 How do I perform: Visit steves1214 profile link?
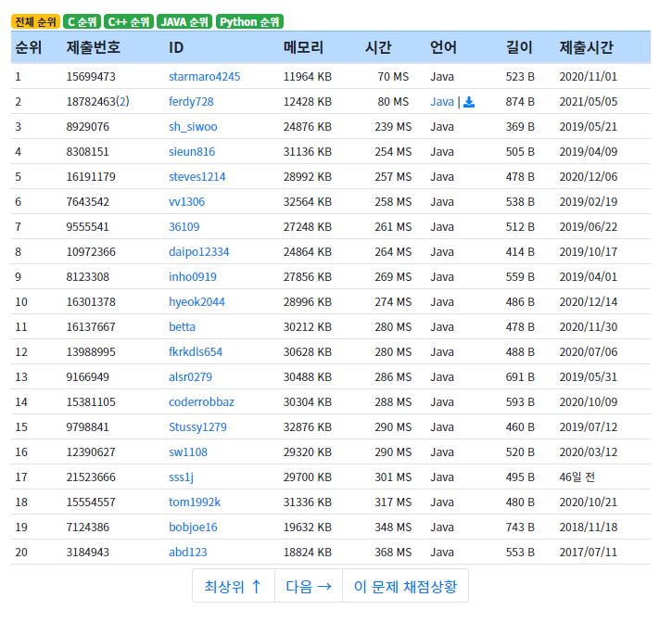[x=197, y=177]
